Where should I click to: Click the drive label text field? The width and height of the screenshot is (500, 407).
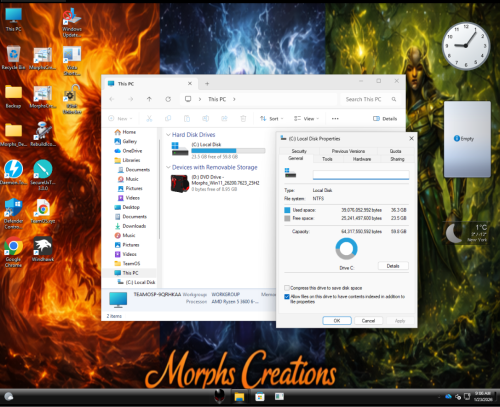click(361, 175)
